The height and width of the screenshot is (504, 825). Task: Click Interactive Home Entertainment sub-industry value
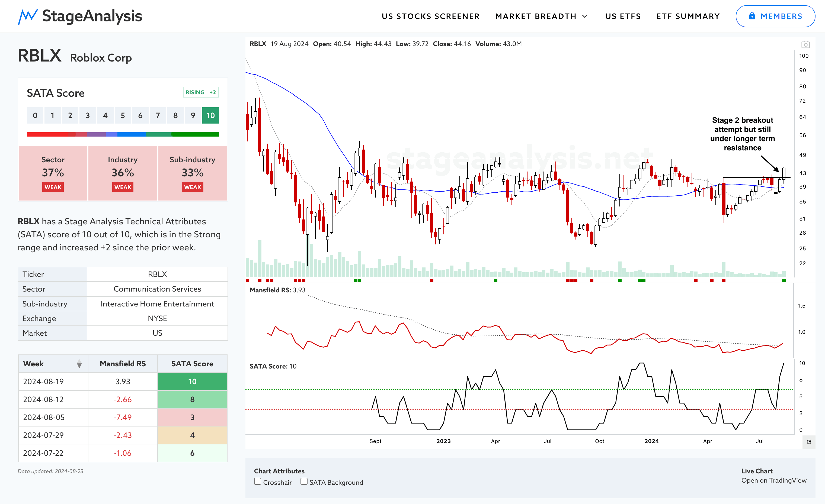(157, 304)
